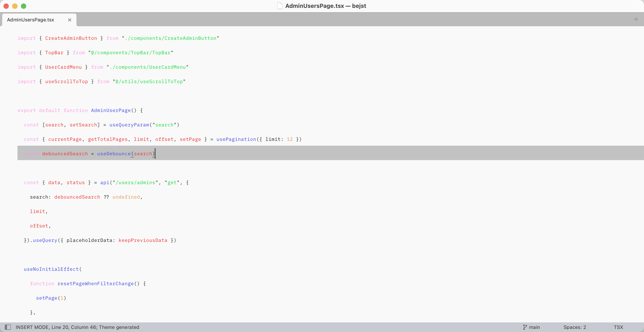Viewport: 644px width, 332px height.
Task: Click useScrollToTop in the import braces
Action: (66, 81)
